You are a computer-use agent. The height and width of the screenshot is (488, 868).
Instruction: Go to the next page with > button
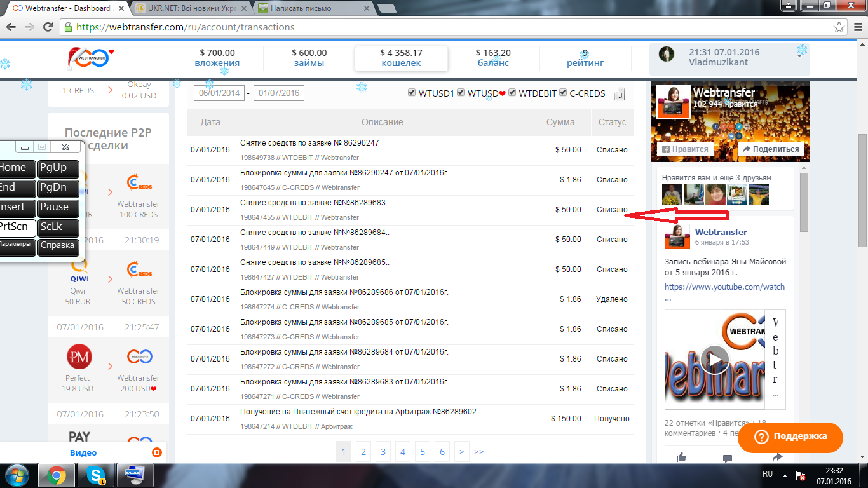(x=461, y=452)
